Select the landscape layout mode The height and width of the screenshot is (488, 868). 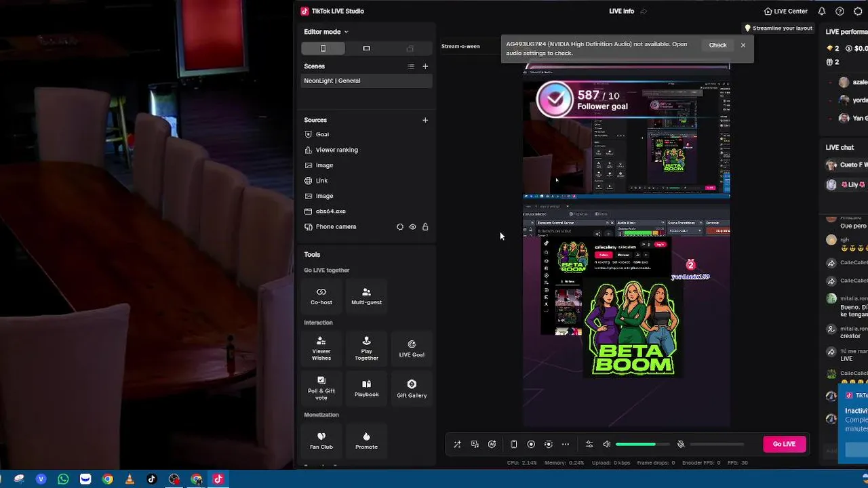(x=366, y=48)
